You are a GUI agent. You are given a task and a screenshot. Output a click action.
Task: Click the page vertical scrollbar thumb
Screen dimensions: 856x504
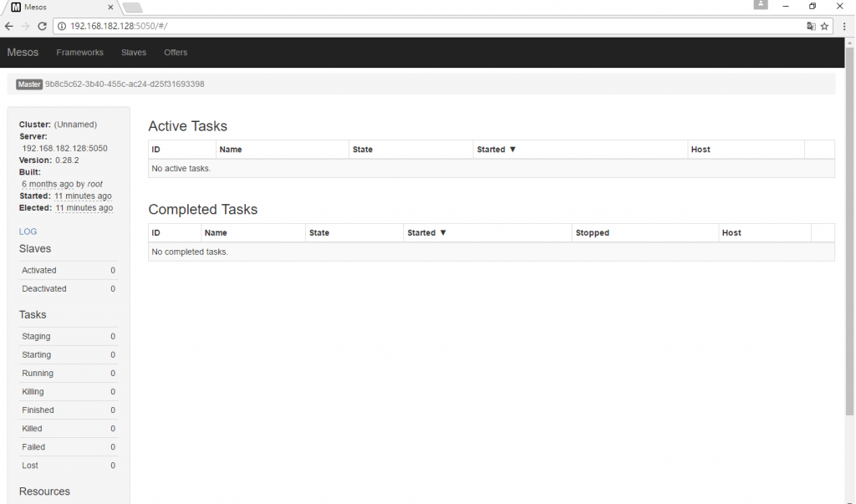(x=849, y=232)
